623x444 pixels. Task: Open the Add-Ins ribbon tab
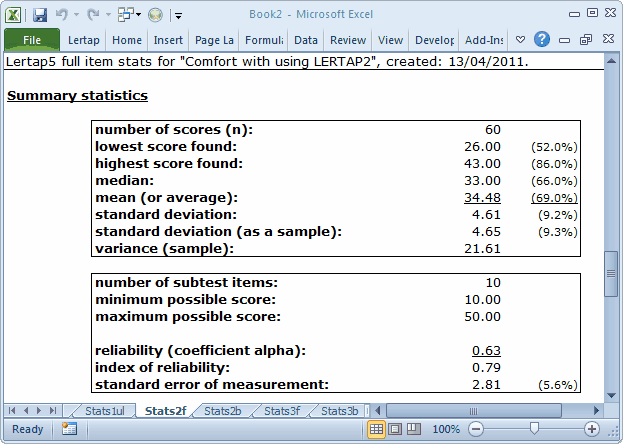484,40
